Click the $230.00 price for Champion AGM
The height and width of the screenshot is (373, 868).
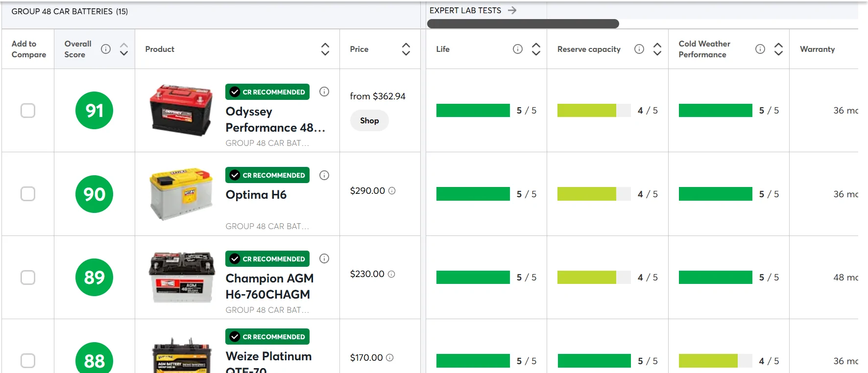point(367,274)
